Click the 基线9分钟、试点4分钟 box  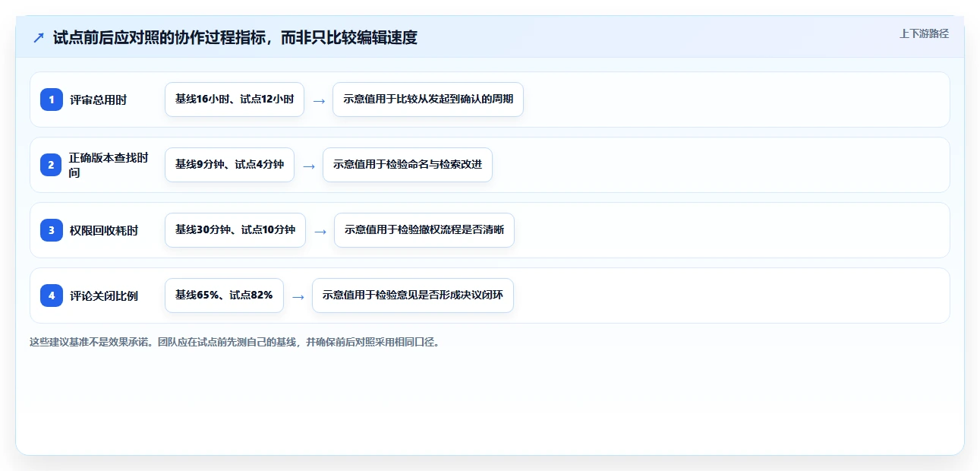pyautogui.click(x=229, y=165)
